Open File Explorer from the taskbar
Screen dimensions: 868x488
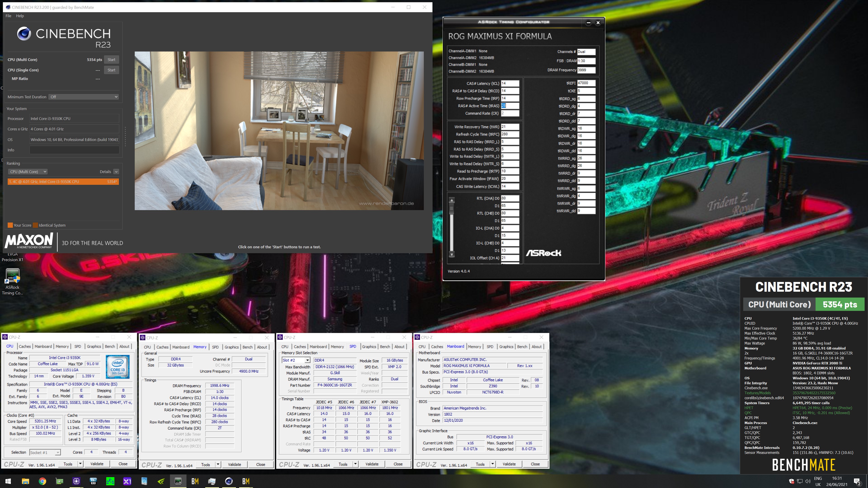(25, 481)
